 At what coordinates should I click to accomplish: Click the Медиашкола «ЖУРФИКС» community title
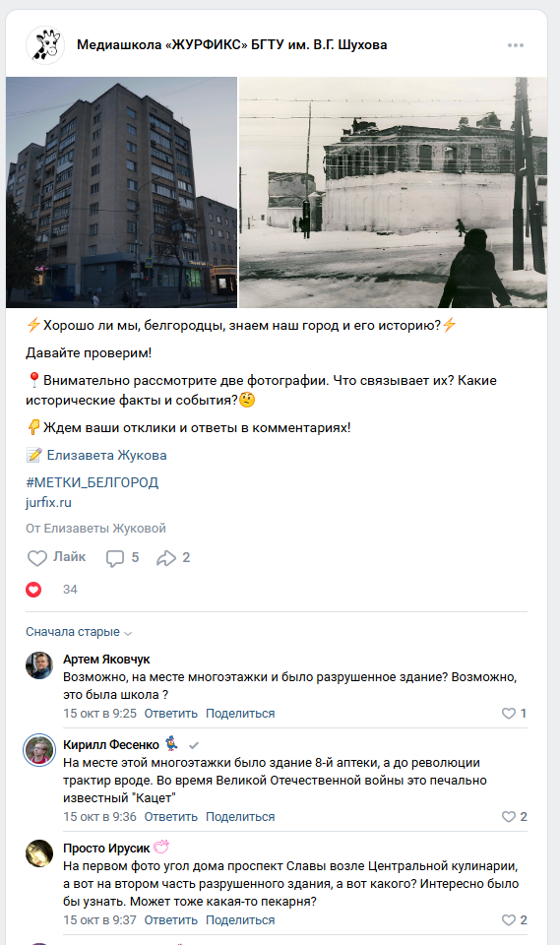coord(231,44)
